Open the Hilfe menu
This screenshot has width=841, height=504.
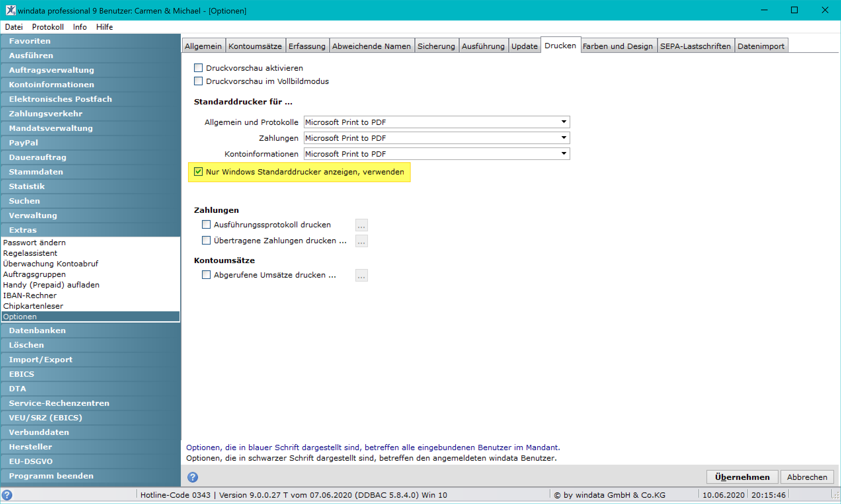click(104, 27)
